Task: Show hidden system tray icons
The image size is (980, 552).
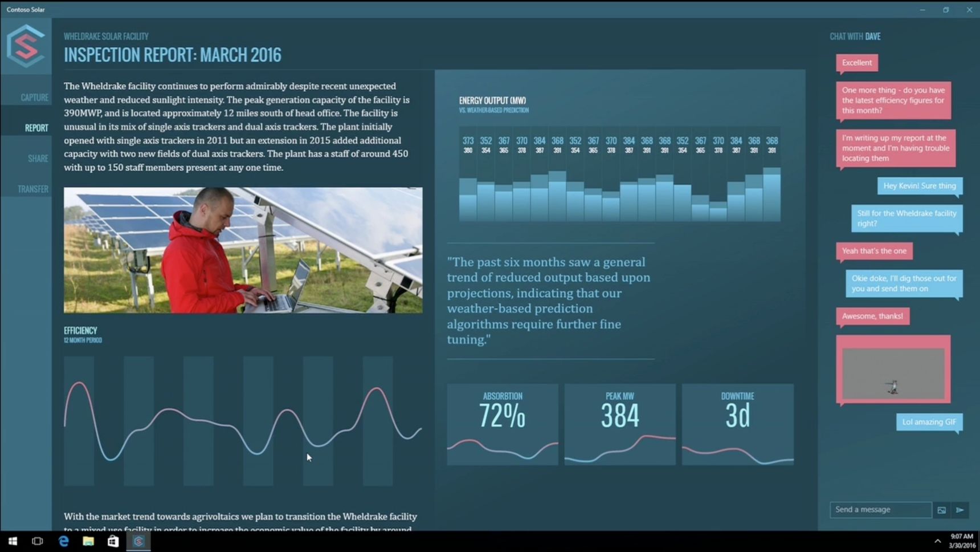Action: click(x=937, y=541)
